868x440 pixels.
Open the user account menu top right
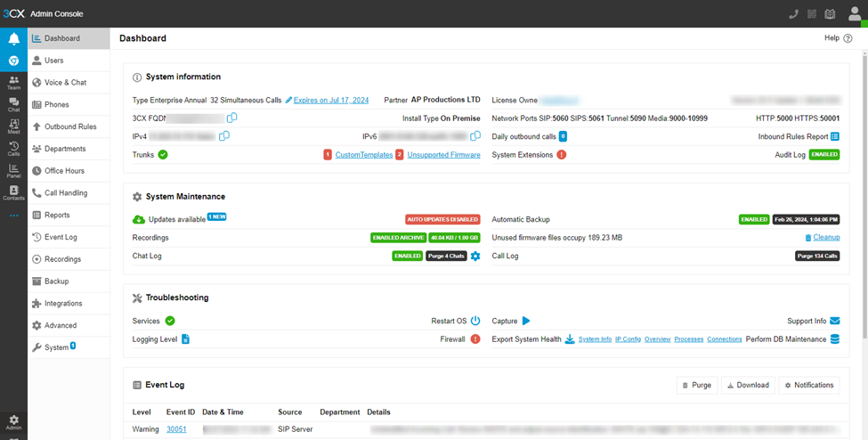(x=854, y=14)
